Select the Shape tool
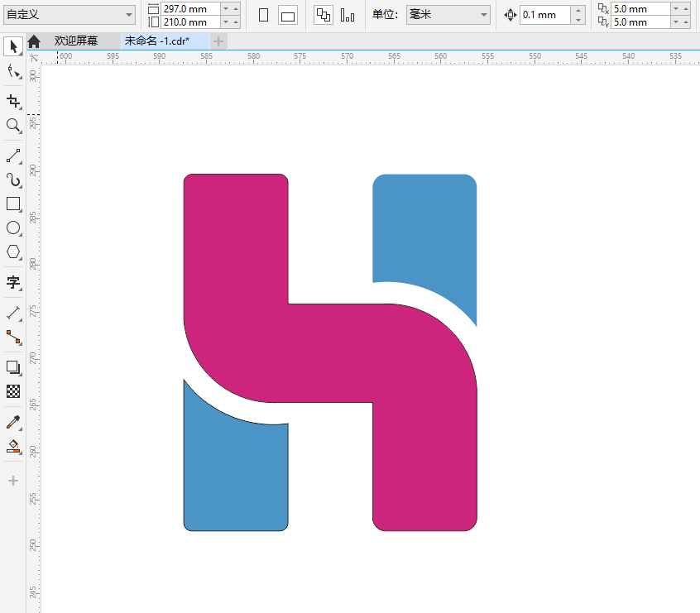 coord(13,71)
